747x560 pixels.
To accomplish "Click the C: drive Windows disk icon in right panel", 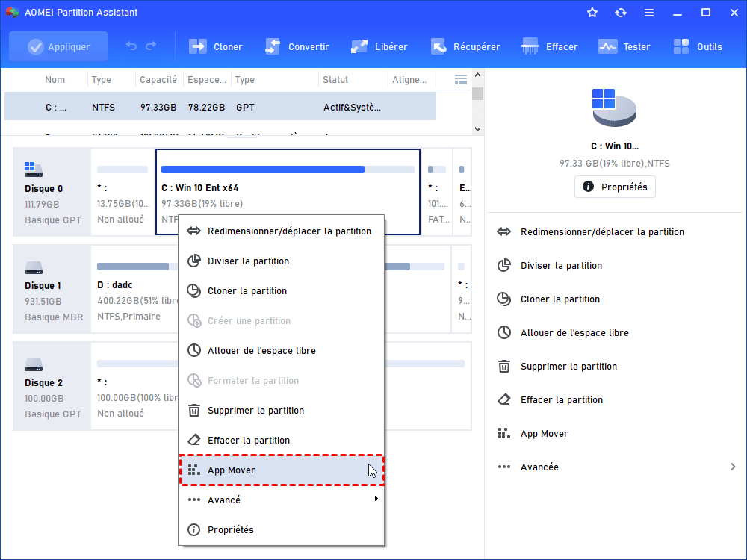I will (614, 108).
